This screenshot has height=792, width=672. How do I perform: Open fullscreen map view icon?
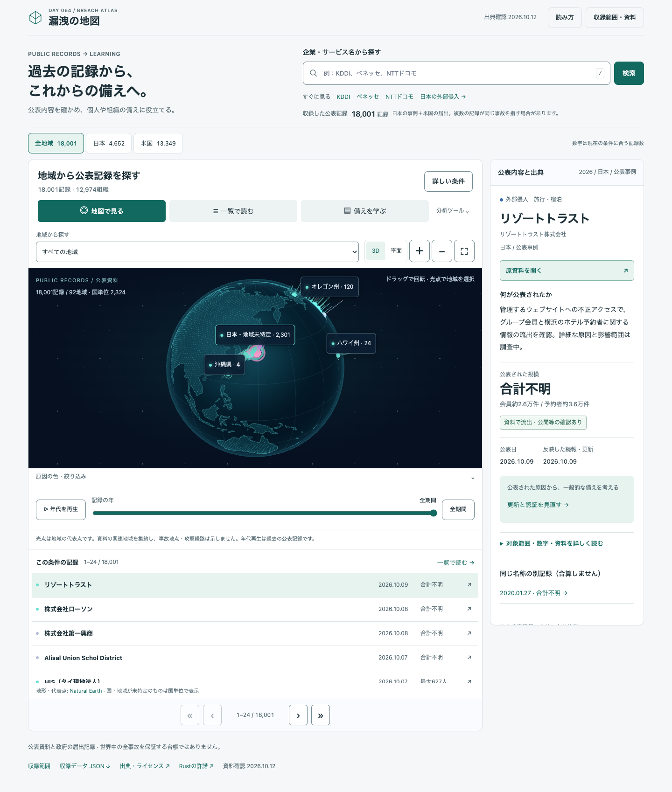(464, 251)
